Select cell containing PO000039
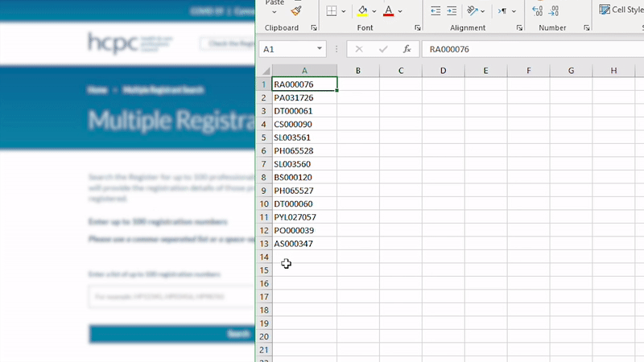644x362 pixels. pyautogui.click(x=304, y=230)
